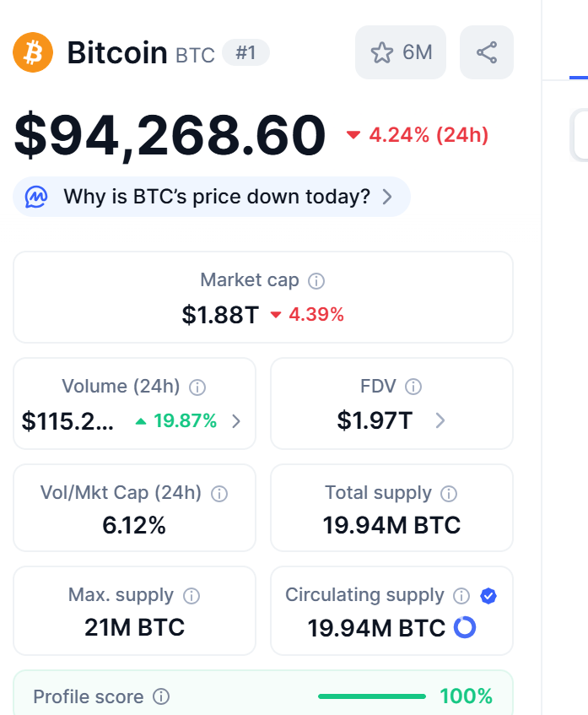Click the blue verified checkmark badge
This screenshot has width=588, height=715.
(488, 596)
